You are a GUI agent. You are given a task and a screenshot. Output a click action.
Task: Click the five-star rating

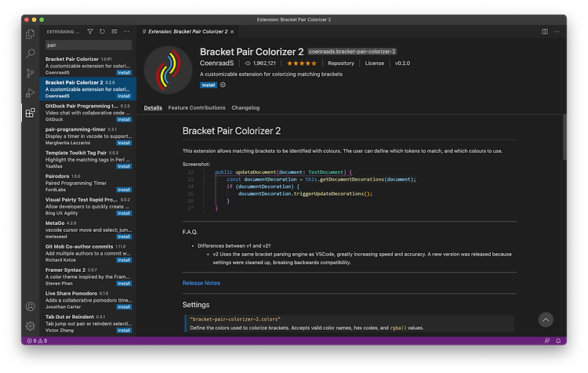302,63
